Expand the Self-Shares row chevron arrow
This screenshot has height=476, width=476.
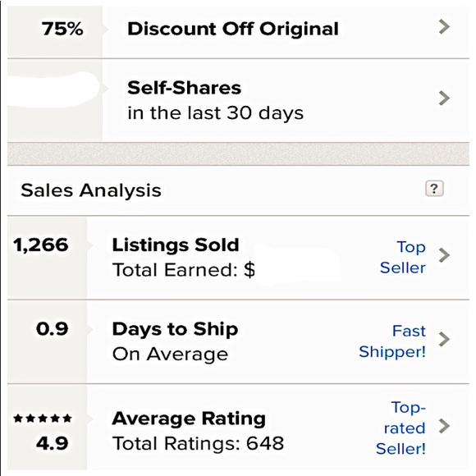[444, 98]
